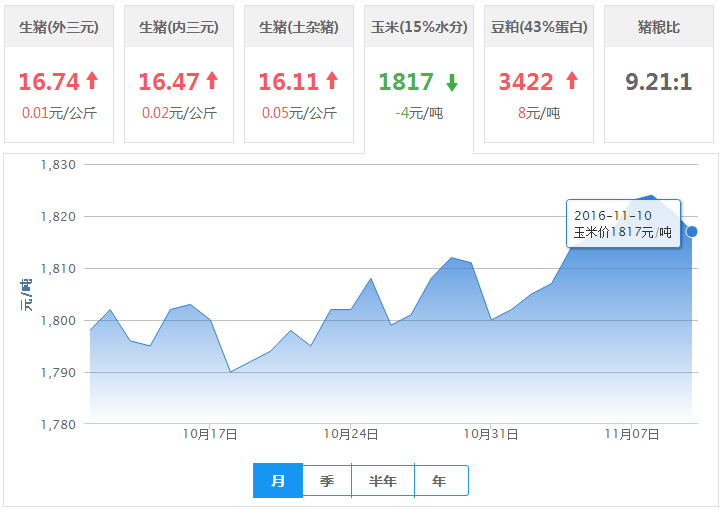Viewport: 725px width, 510px height.
Task: Switch chart range to 年
Action: [441, 481]
